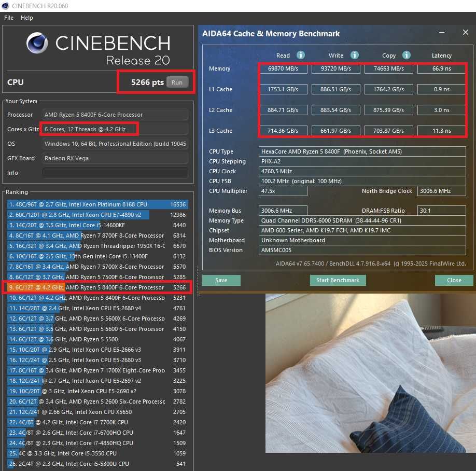Click the GFX Board field Radeon RX Vega
The image size is (476, 471).
(x=115, y=158)
